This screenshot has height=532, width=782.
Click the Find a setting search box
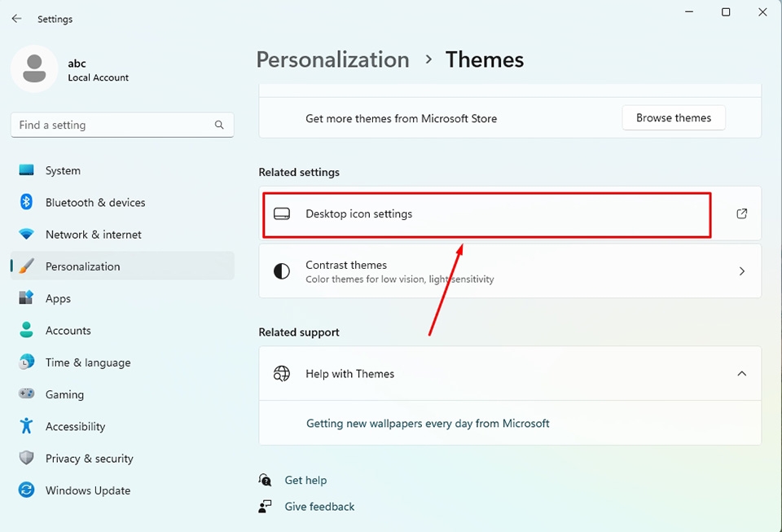pos(122,125)
